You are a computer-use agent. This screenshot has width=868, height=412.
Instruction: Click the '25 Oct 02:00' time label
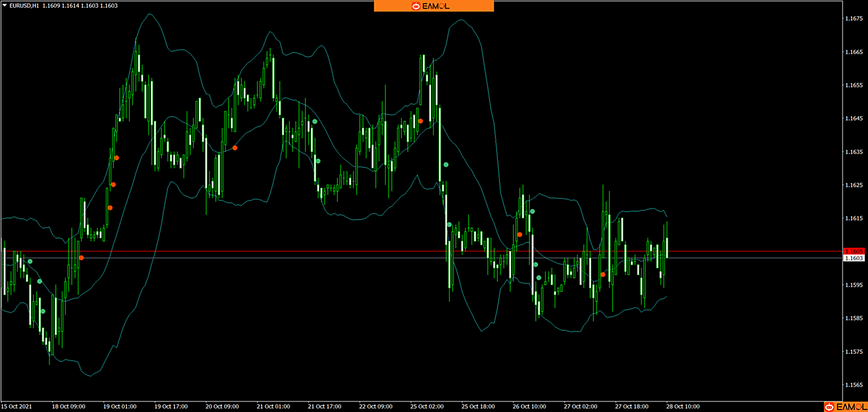pyautogui.click(x=427, y=406)
